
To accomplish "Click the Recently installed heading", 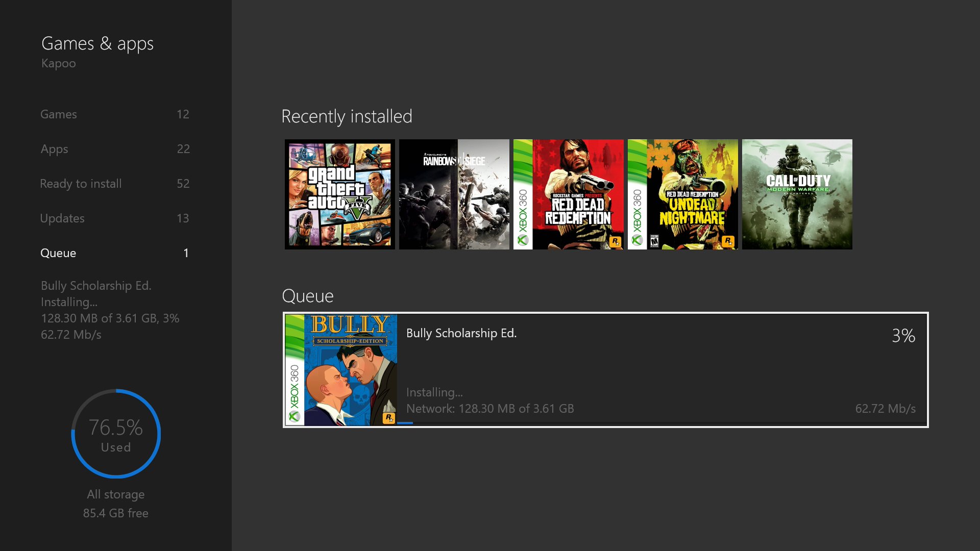I will pyautogui.click(x=347, y=117).
